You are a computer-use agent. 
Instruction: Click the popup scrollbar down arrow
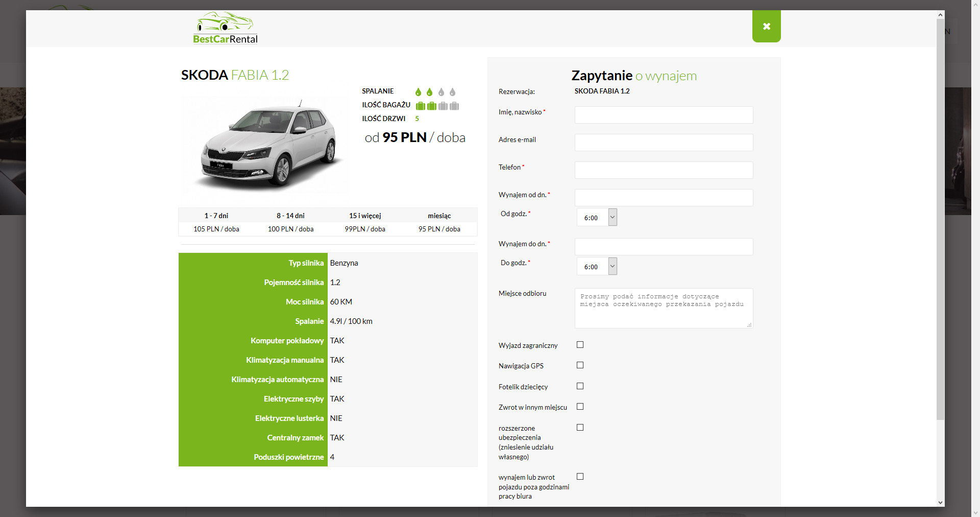tap(940, 503)
